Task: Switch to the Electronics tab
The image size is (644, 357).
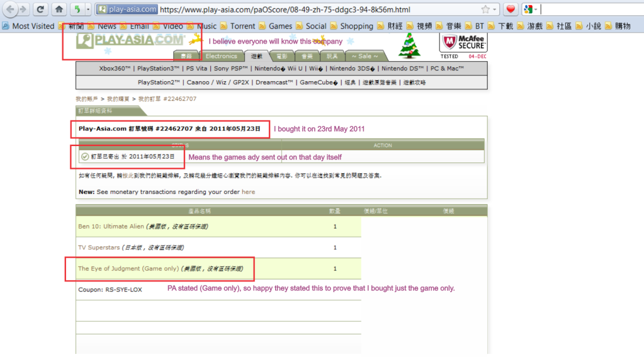Action: tap(221, 56)
